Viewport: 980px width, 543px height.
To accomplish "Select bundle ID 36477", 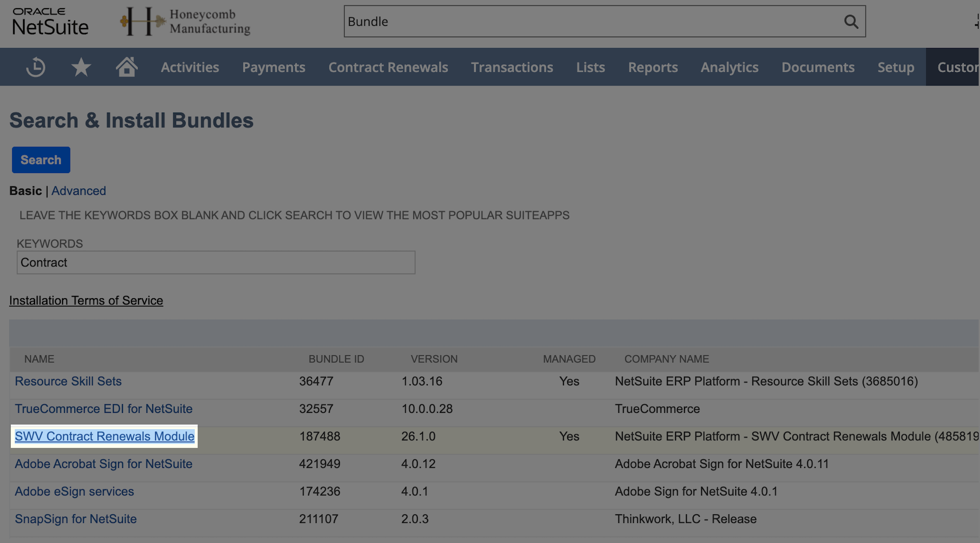I will pos(316,381).
